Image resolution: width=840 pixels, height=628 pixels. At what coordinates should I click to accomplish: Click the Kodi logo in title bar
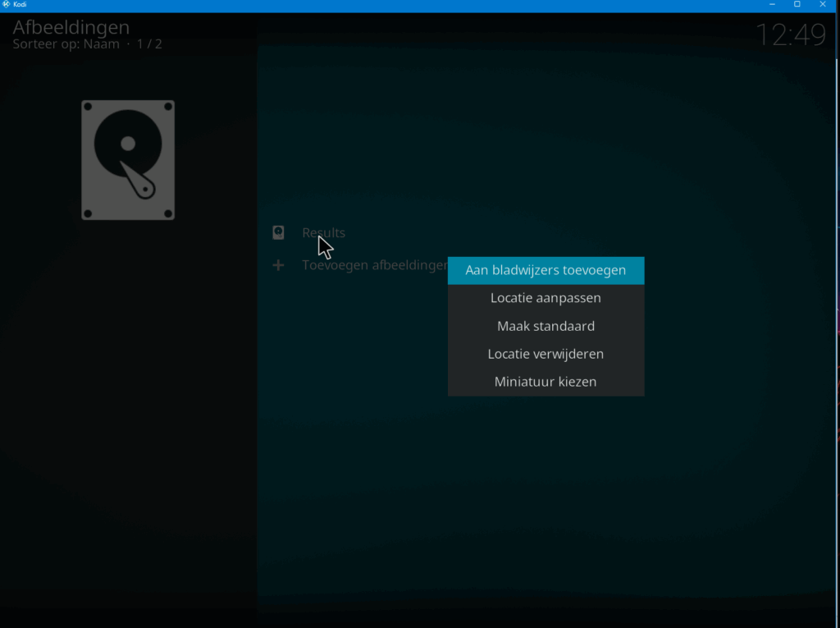pyautogui.click(x=6, y=5)
